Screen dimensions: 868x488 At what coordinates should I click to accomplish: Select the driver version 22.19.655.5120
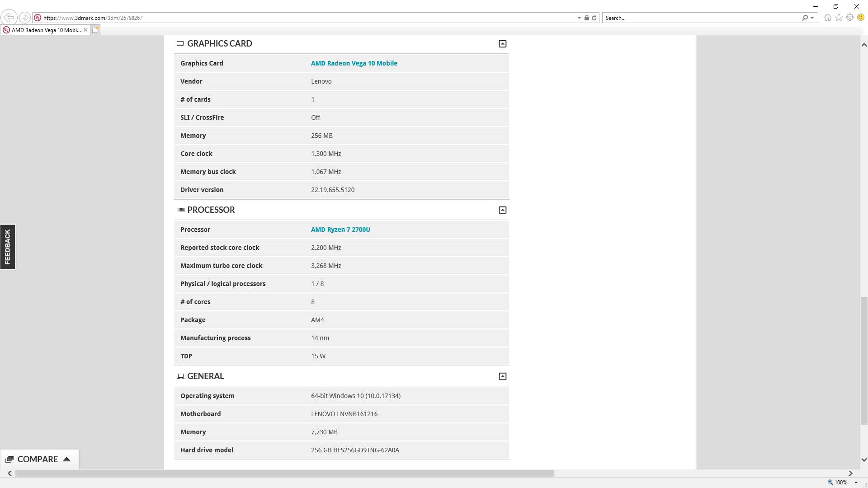point(333,190)
